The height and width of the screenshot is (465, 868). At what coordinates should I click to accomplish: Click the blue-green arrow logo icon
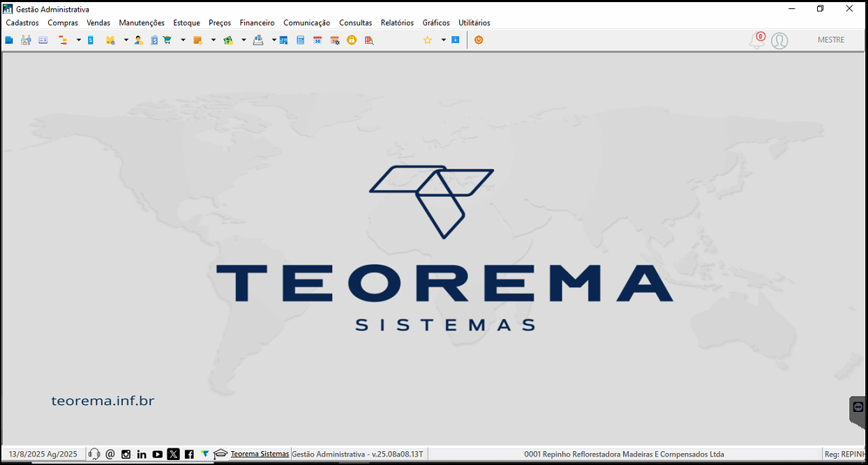coord(204,453)
